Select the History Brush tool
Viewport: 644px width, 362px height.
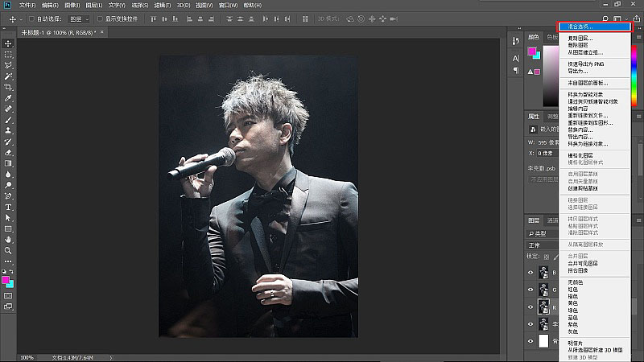pyautogui.click(x=8, y=142)
